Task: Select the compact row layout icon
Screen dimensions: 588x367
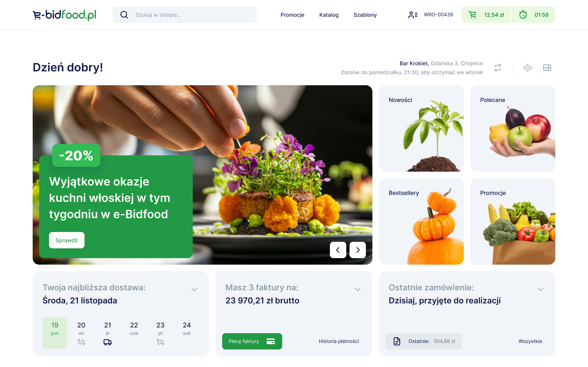Action: click(x=527, y=68)
